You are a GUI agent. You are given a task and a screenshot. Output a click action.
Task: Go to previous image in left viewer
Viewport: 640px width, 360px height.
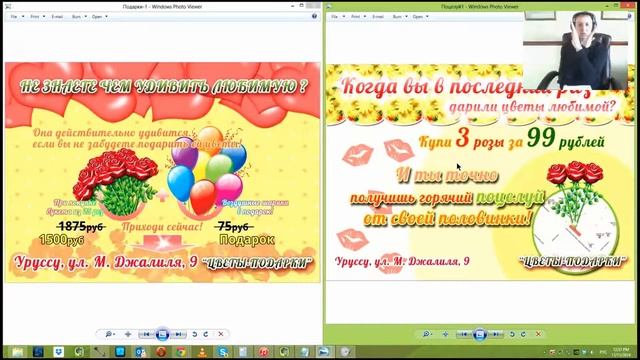(x=146, y=334)
